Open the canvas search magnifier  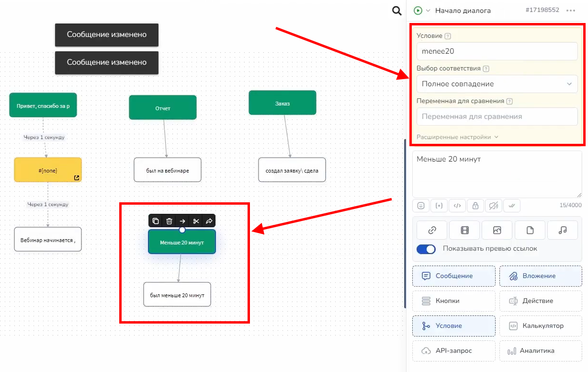(x=396, y=11)
